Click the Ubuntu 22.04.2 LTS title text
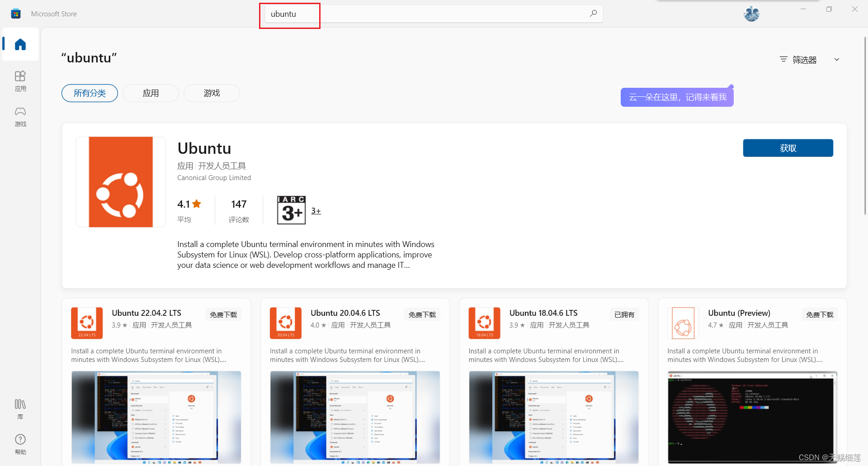This screenshot has height=466, width=868. tap(146, 313)
